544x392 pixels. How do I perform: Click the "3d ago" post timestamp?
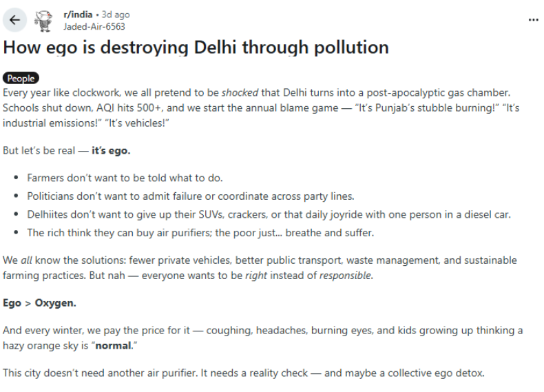[116, 14]
